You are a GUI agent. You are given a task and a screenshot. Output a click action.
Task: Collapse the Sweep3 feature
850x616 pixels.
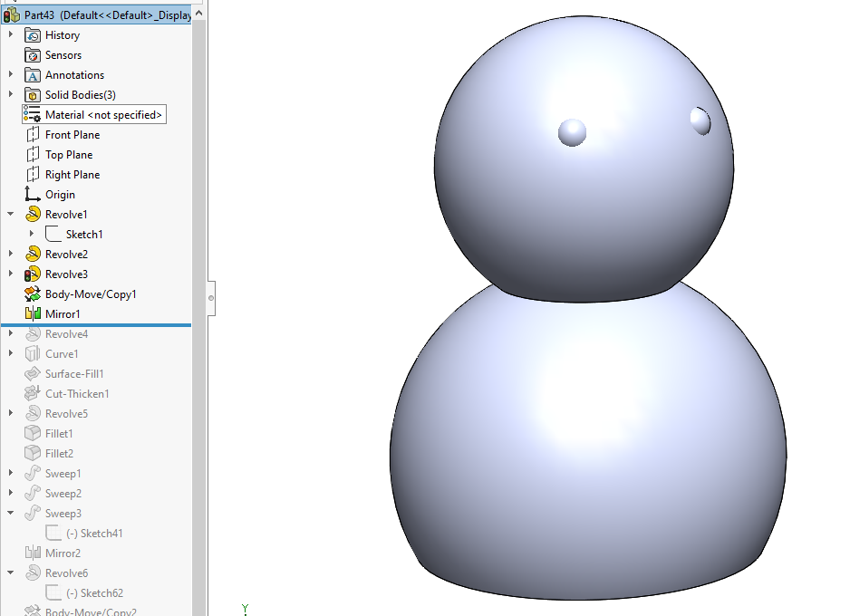pyautogui.click(x=11, y=513)
